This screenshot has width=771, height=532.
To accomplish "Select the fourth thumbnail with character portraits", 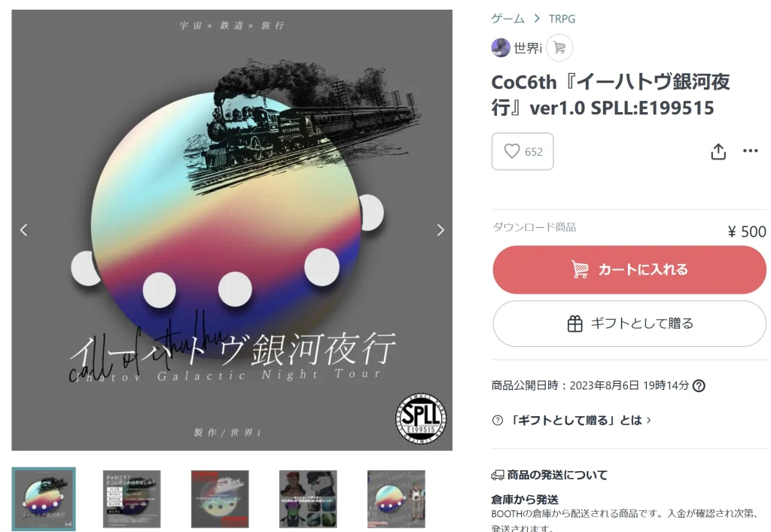I will 308,499.
